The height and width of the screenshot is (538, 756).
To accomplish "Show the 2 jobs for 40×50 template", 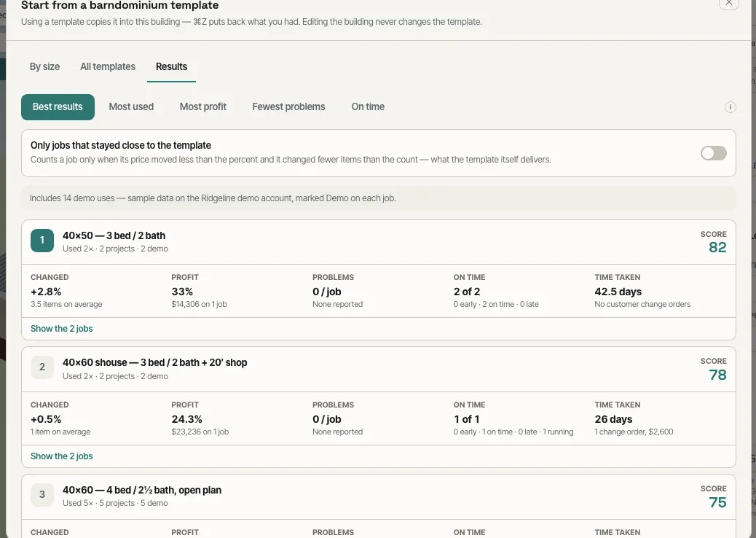I will pyautogui.click(x=62, y=329).
